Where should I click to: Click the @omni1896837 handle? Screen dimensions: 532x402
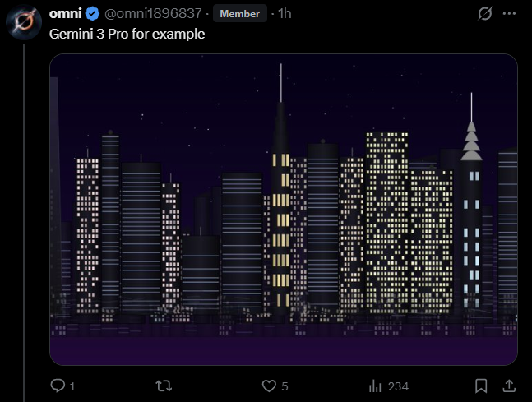coord(153,14)
